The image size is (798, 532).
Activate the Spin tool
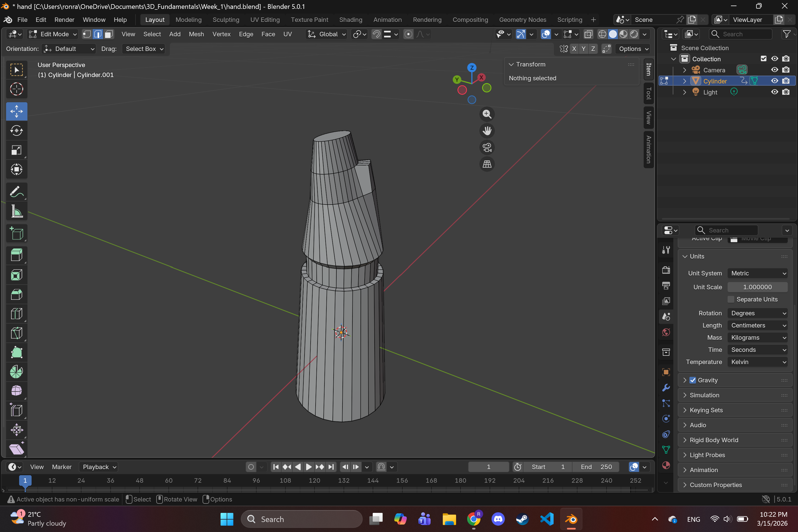[17, 372]
